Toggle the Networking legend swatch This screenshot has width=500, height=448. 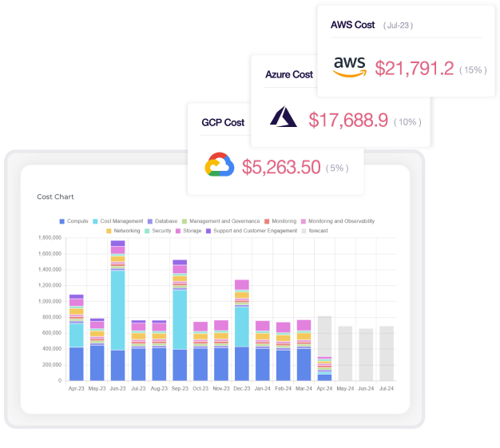click(x=109, y=231)
